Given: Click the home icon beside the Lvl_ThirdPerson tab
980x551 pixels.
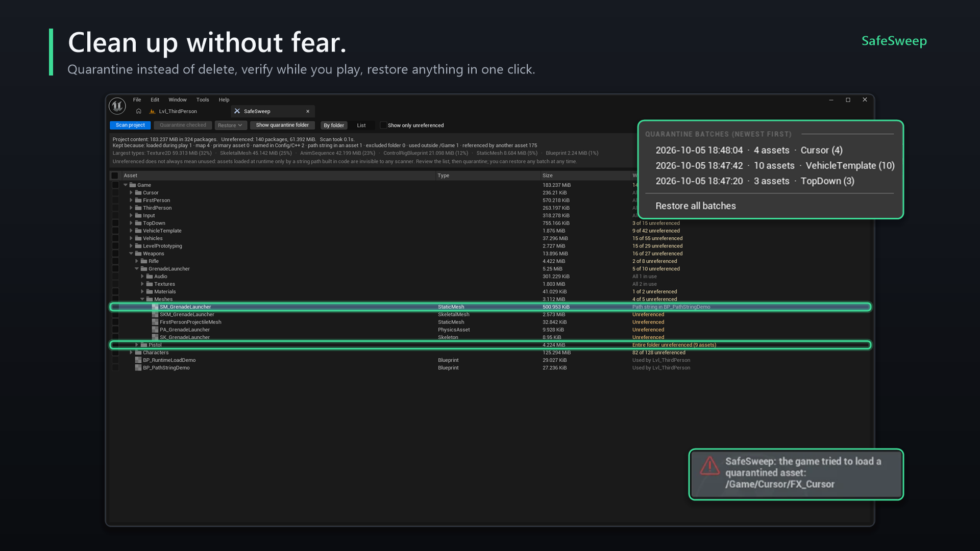Looking at the screenshot, I should pos(138,111).
